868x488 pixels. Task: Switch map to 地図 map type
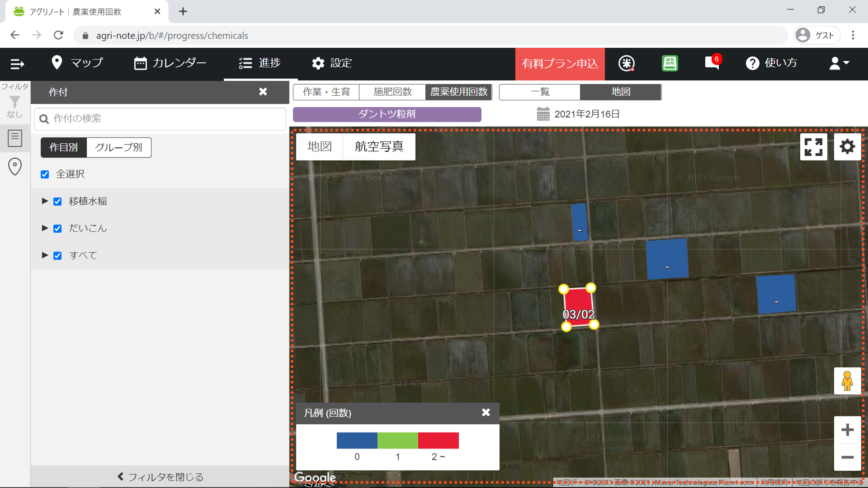point(319,147)
